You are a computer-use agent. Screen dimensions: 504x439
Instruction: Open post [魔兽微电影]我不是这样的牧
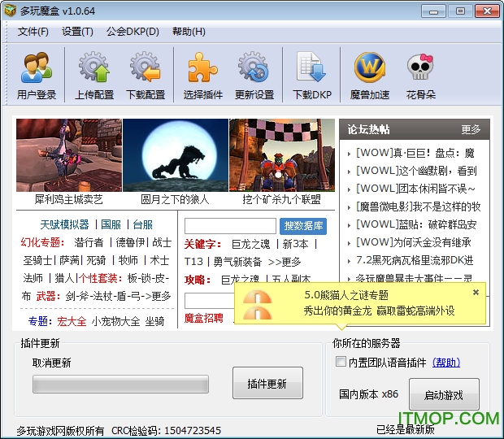418,206
